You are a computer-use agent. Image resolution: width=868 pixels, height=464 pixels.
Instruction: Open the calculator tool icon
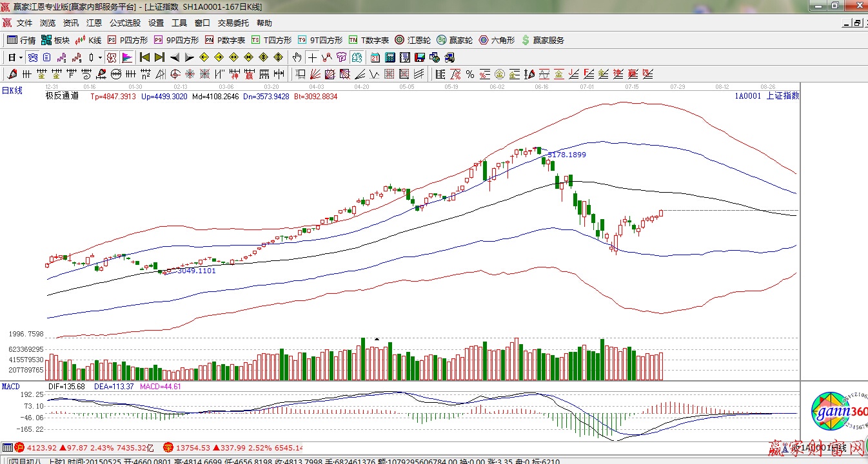(x=390, y=57)
